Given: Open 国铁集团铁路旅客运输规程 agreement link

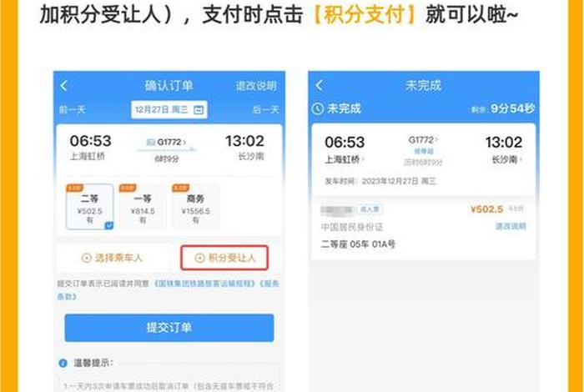Looking at the screenshot, I should 205,284.
